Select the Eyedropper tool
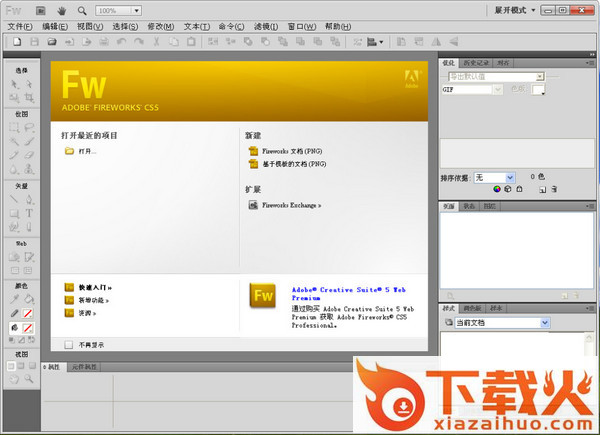This screenshot has height=435, width=600. [x=14, y=299]
